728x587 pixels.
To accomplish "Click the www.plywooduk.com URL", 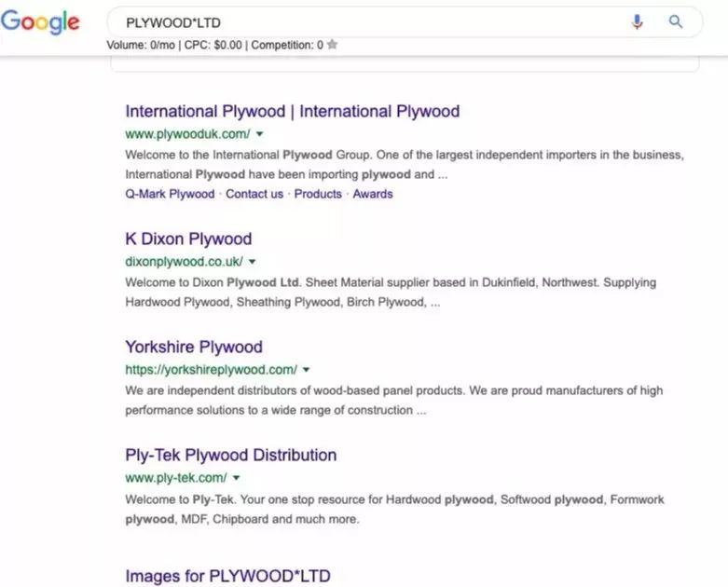I will [x=187, y=134].
